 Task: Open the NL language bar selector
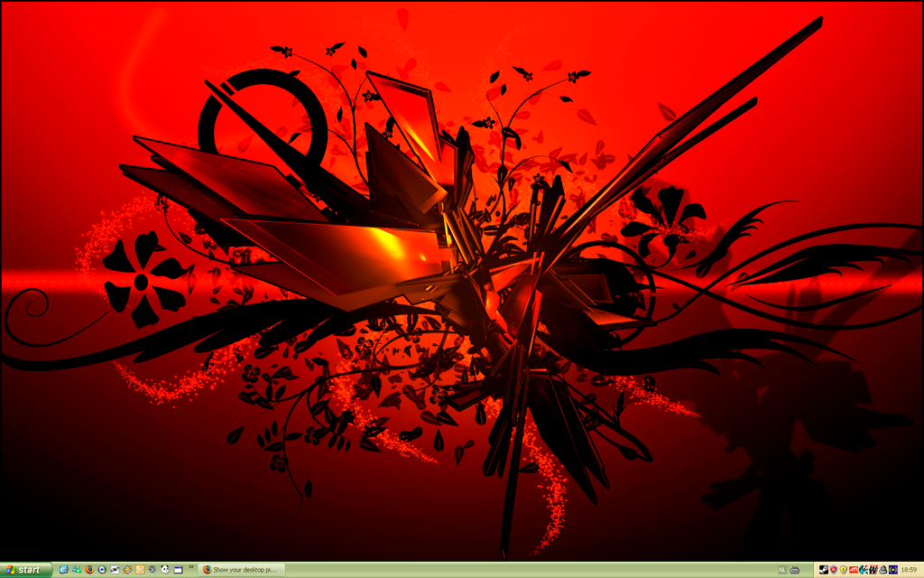782,570
